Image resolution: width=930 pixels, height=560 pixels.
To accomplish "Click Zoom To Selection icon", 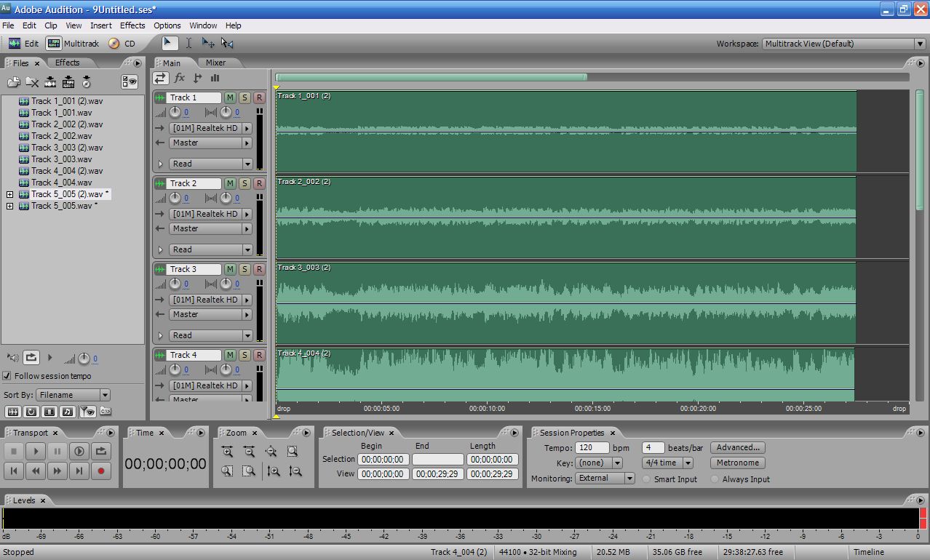I will [293, 451].
